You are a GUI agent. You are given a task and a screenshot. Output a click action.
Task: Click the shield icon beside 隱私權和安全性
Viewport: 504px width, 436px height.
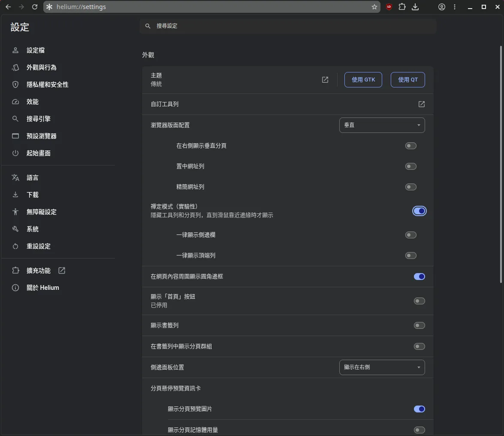tap(15, 84)
